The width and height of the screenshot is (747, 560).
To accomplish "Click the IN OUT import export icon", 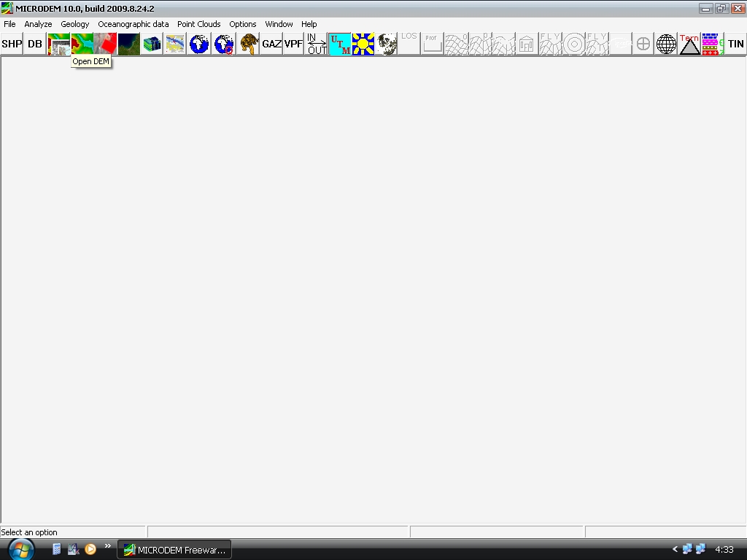I will tap(317, 44).
